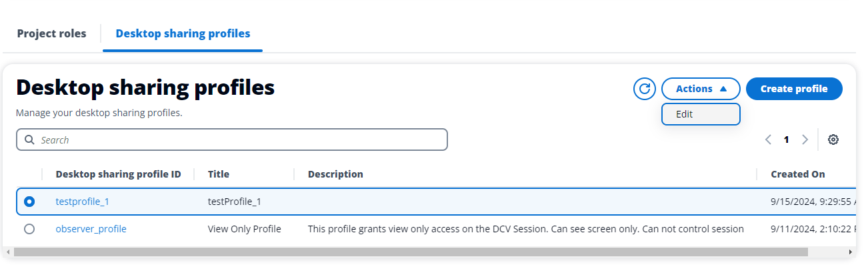868x265 pixels.
Task: Click horizontal scrollbar right arrow
Action: [x=850, y=252]
